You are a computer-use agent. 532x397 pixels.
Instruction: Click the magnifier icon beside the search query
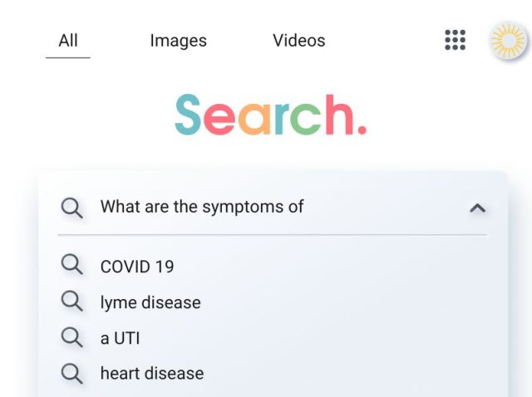[x=72, y=207]
